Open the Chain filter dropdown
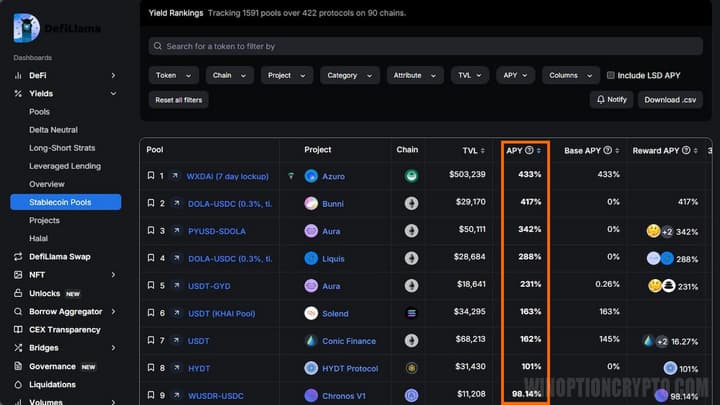720x405 pixels. tap(230, 75)
